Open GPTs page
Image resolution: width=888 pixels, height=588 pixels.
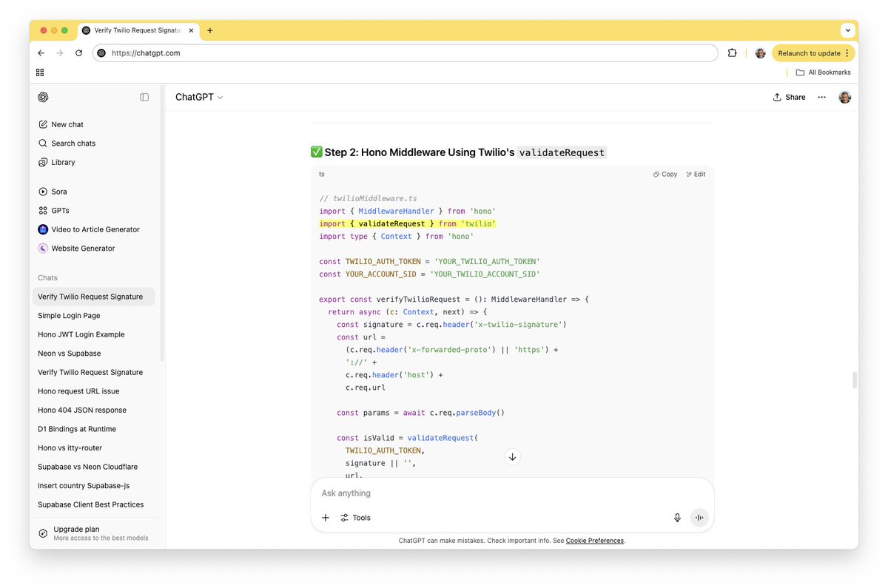click(x=94, y=211)
